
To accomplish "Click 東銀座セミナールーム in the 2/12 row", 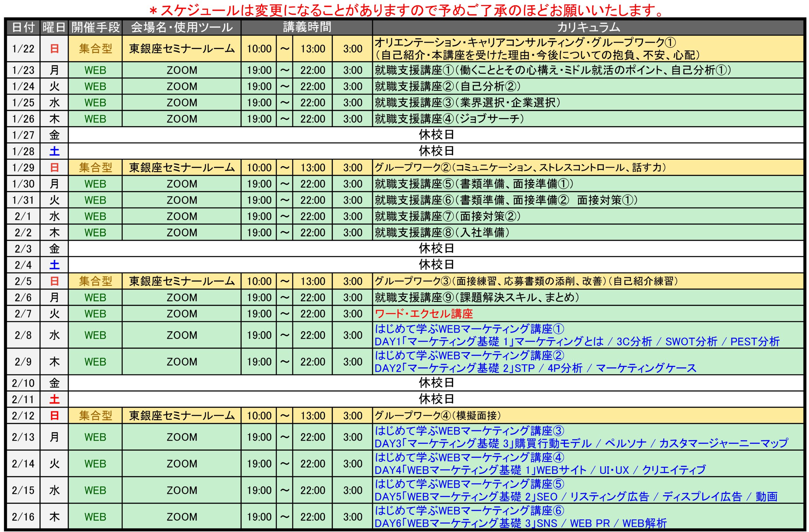I will pos(181,415).
